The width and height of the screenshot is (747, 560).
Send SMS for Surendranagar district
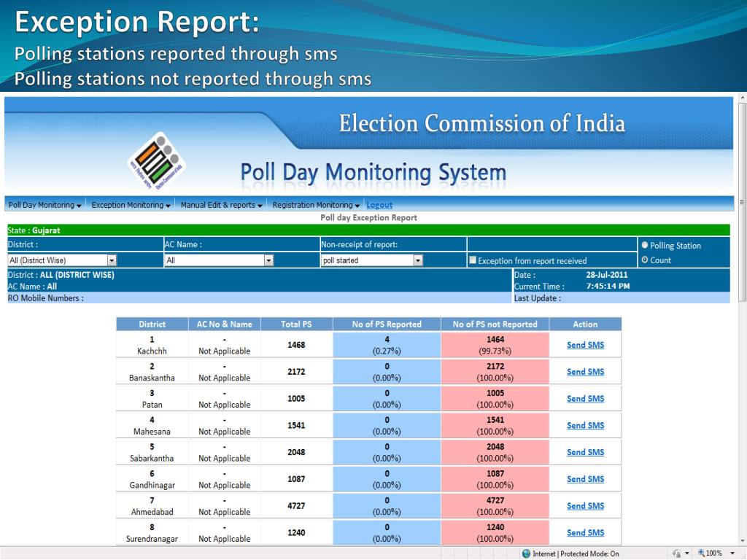click(585, 532)
